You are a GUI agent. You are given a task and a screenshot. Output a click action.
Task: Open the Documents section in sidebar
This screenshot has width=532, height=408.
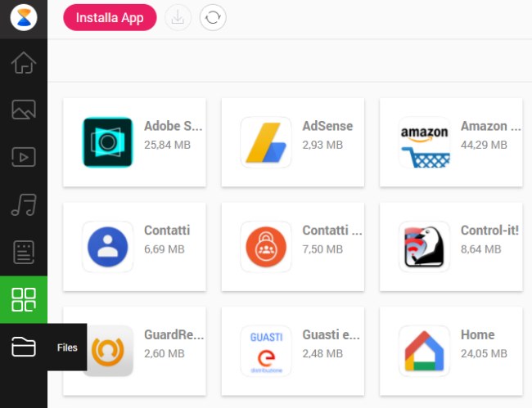point(24,252)
